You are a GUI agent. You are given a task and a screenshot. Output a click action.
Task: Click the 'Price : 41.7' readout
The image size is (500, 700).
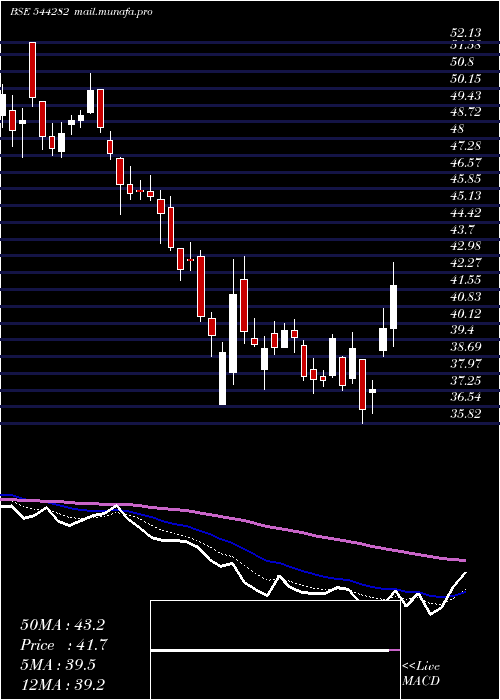tap(65, 645)
